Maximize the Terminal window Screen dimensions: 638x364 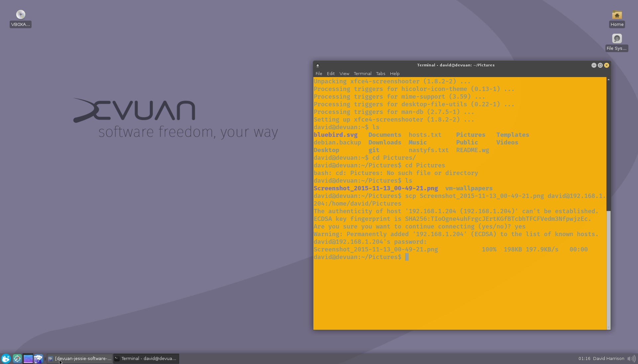(x=600, y=65)
